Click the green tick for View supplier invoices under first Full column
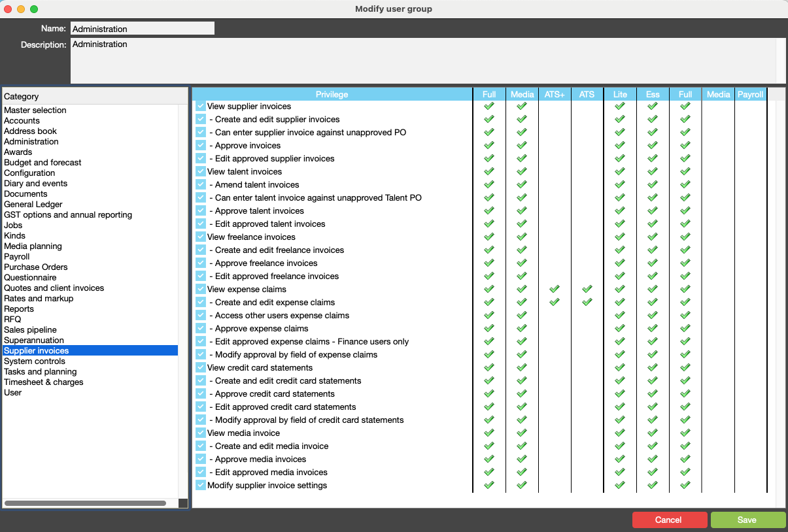 (x=489, y=106)
